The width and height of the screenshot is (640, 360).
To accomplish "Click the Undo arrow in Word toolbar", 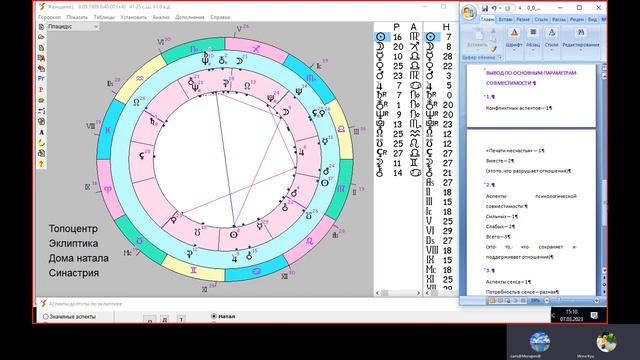I will (494, 8).
